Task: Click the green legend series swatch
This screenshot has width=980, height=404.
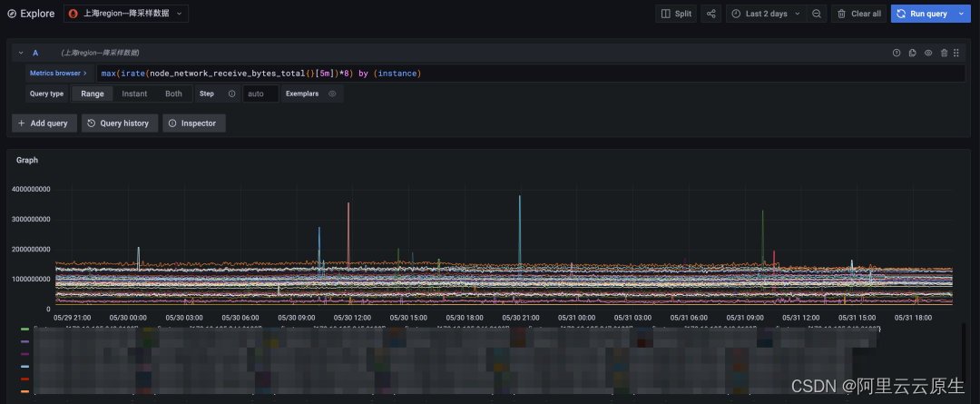Action: (x=25, y=329)
